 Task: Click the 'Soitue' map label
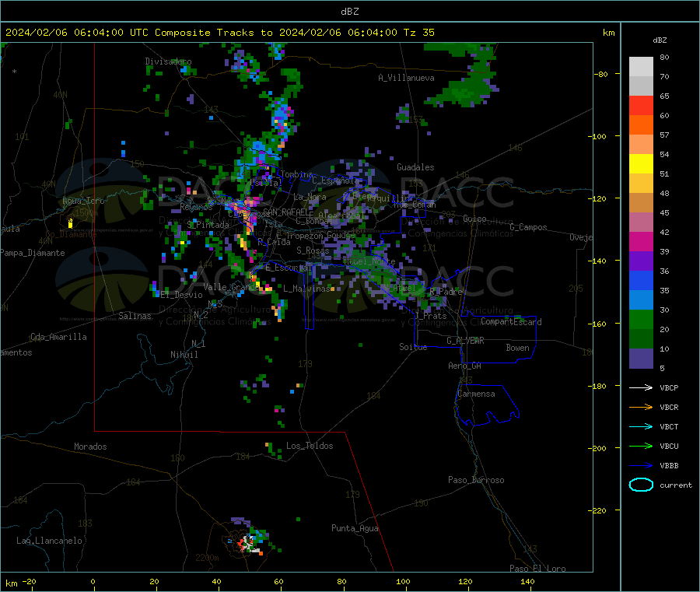coord(413,347)
